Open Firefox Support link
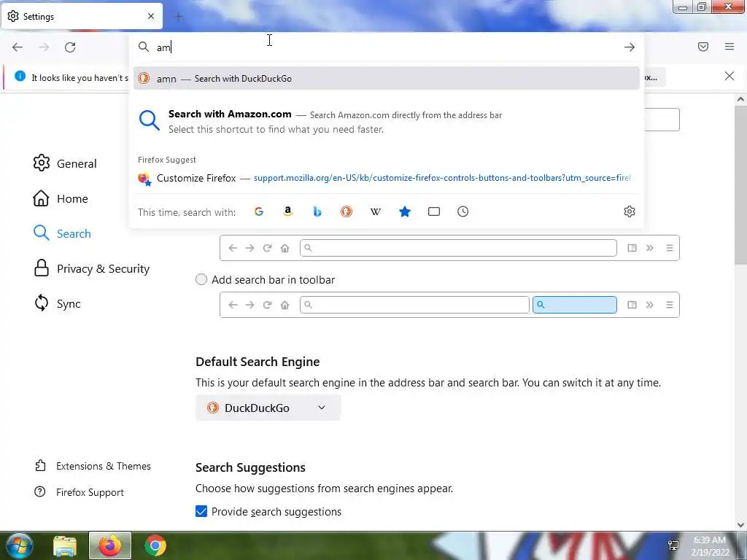 [79, 492]
